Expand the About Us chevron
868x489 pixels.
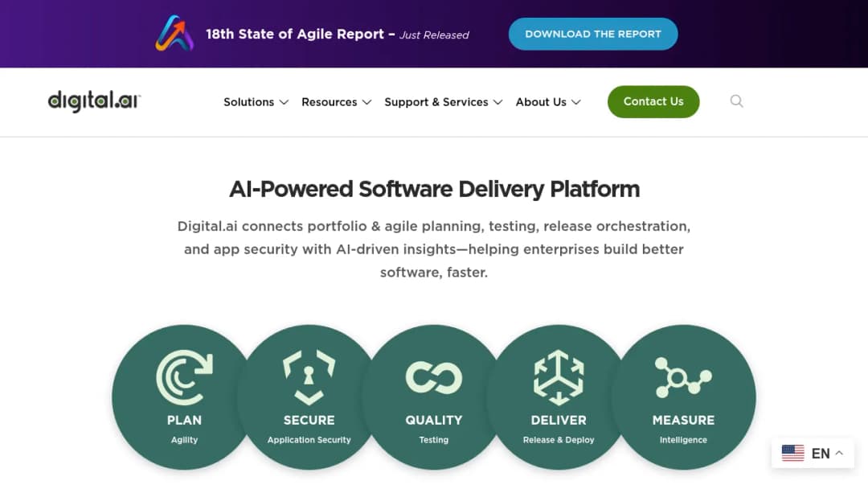pyautogui.click(x=575, y=102)
